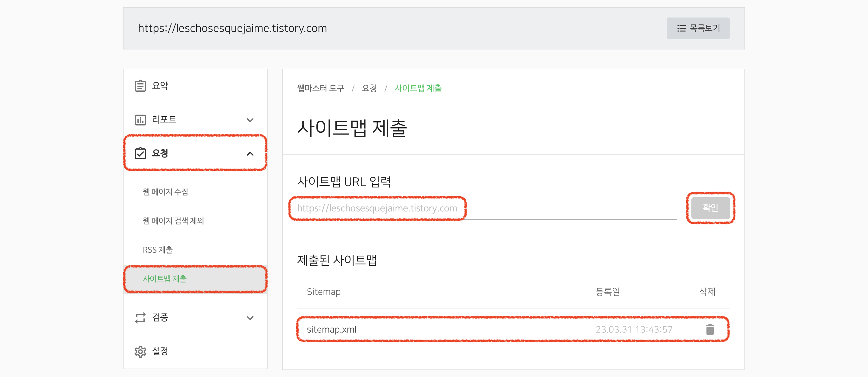Open the 리포트 menu item label

164,119
